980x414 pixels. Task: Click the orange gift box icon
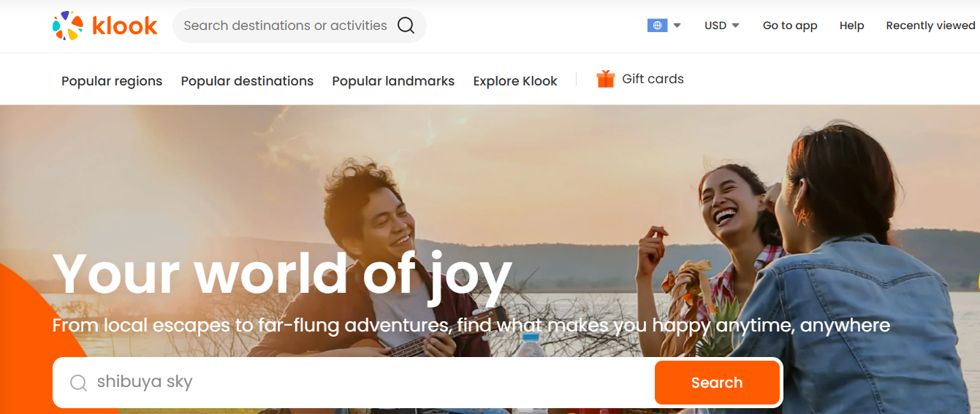[x=605, y=79]
